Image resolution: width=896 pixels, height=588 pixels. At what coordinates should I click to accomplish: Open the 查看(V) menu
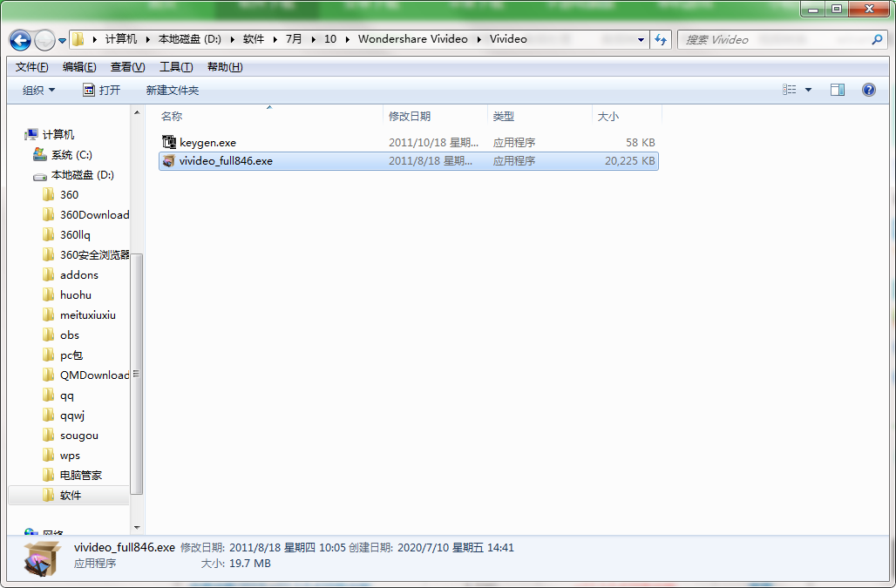[x=127, y=67]
